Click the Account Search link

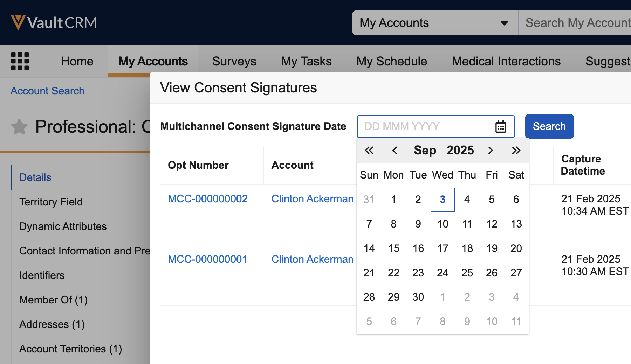(x=47, y=91)
